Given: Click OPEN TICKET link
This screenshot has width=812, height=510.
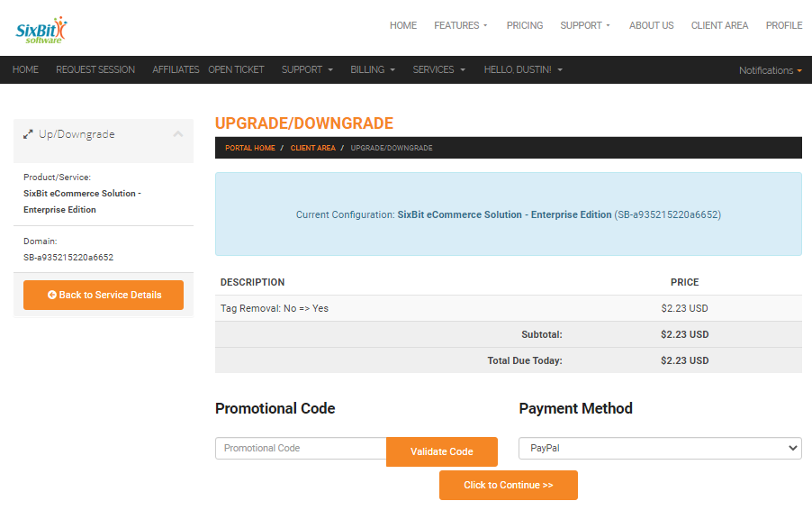Looking at the screenshot, I should [236, 69].
